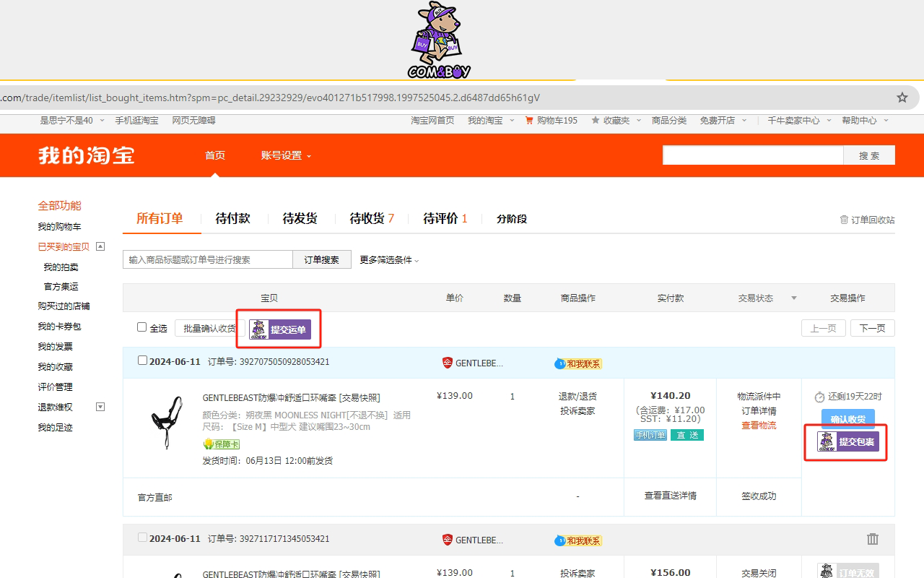Click GENTLEBEAST shop icon on second order
924x578 pixels.
[x=448, y=540]
